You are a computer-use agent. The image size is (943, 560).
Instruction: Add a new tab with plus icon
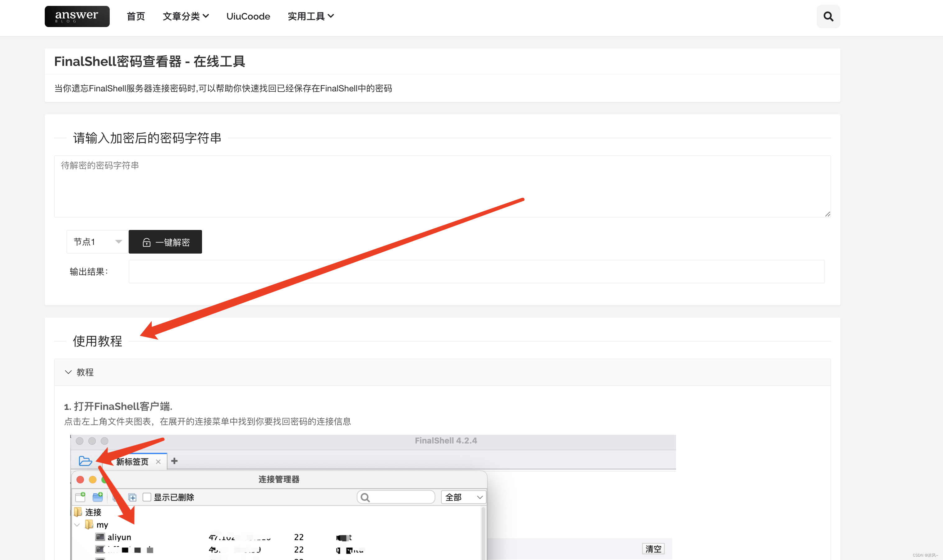point(174,461)
